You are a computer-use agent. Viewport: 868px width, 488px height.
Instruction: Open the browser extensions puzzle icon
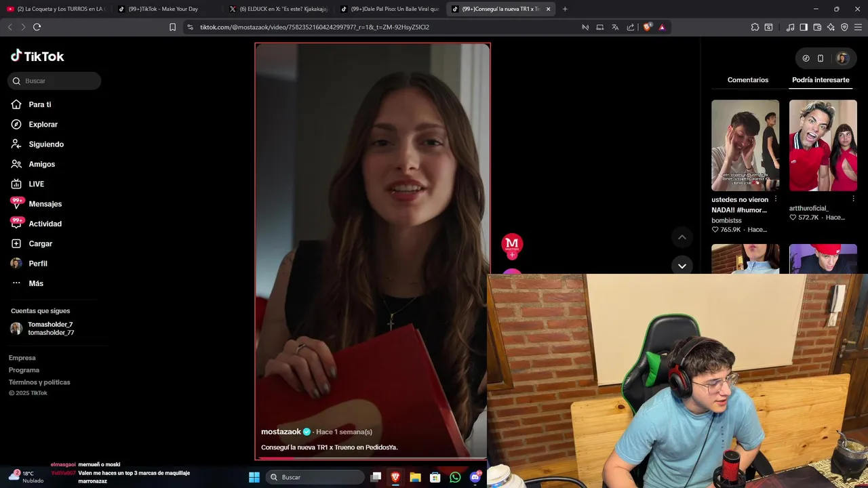click(755, 27)
